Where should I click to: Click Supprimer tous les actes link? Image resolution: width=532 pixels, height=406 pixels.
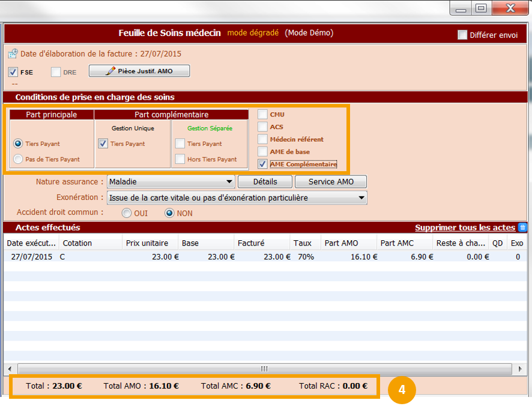(465, 228)
